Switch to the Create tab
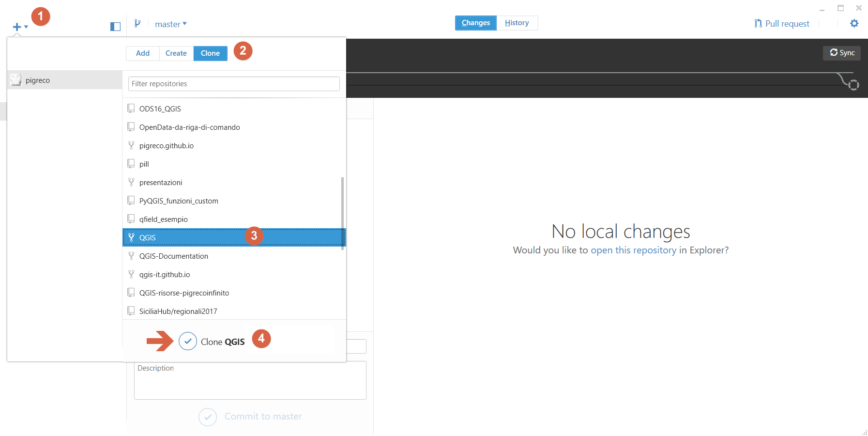 pos(176,53)
